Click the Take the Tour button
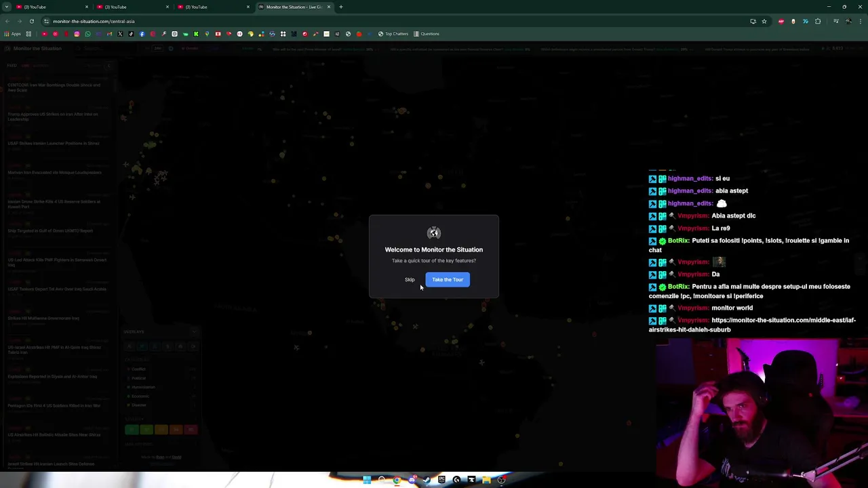This screenshot has width=868, height=488. coord(448,279)
